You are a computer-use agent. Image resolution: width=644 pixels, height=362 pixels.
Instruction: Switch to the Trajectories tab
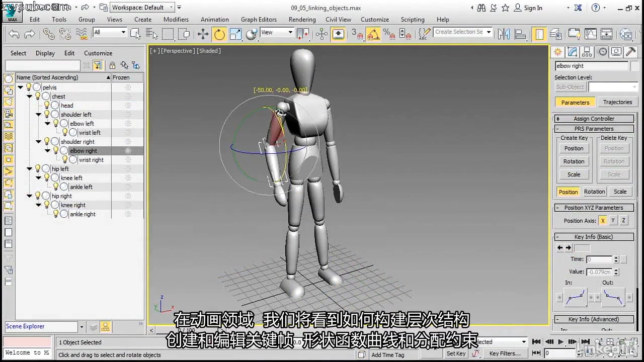(618, 102)
